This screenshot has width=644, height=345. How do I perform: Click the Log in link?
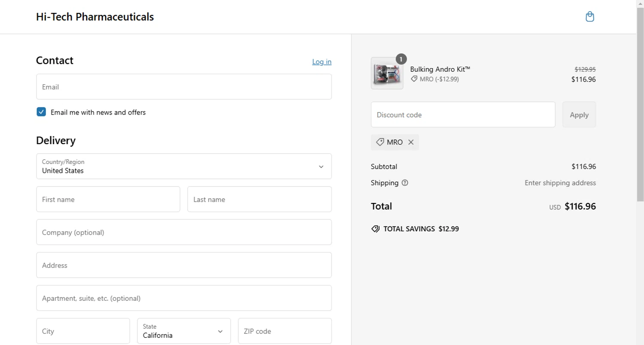322,62
